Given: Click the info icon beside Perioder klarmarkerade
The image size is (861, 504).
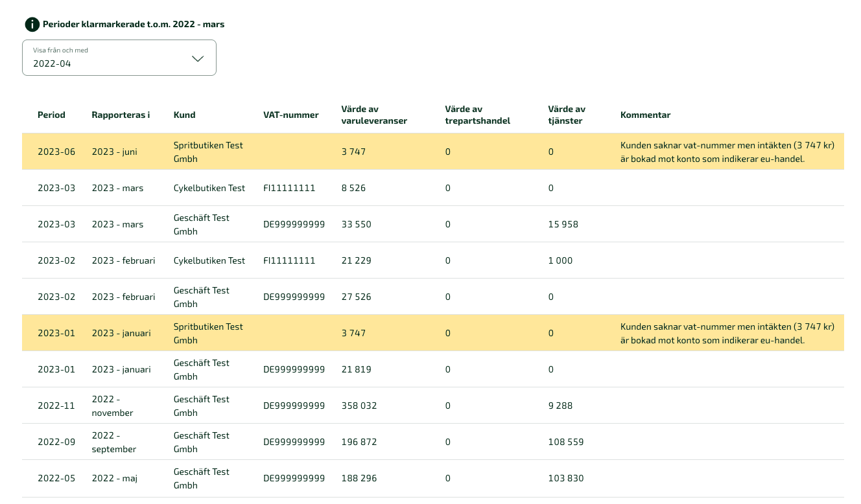Looking at the screenshot, I should (x=32, y=25).
